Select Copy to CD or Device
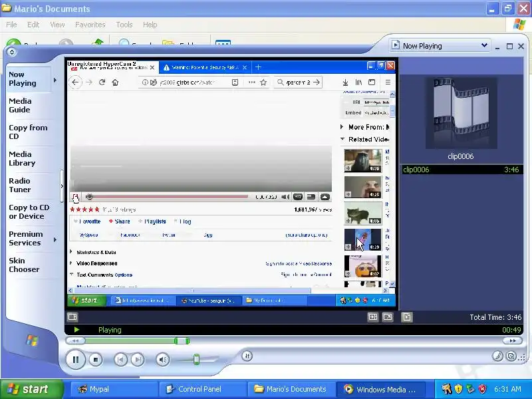The height and width of the screenshot is (399, 532). 29,211
